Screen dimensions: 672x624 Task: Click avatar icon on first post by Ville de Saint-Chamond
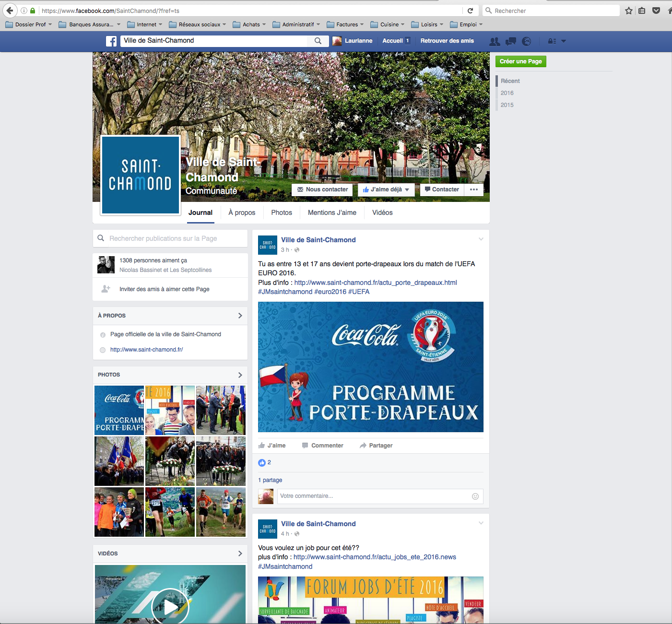[x=268, y=245]
